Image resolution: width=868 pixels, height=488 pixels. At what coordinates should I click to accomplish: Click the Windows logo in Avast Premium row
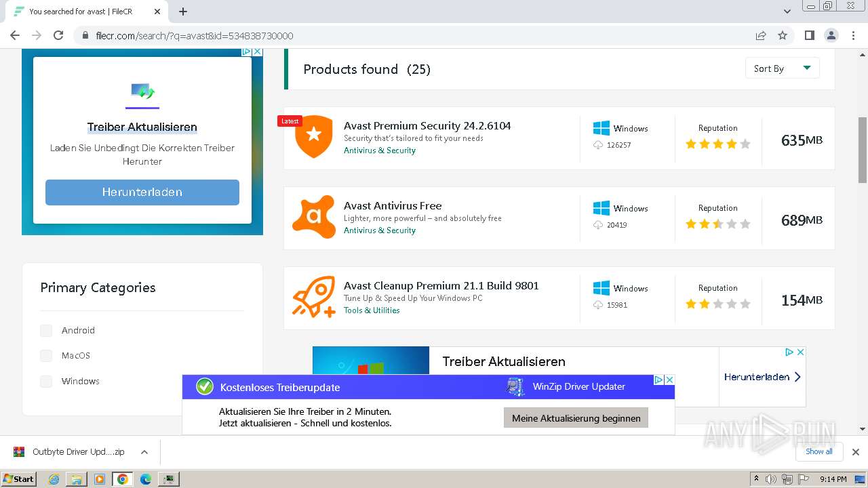(601, 128)
